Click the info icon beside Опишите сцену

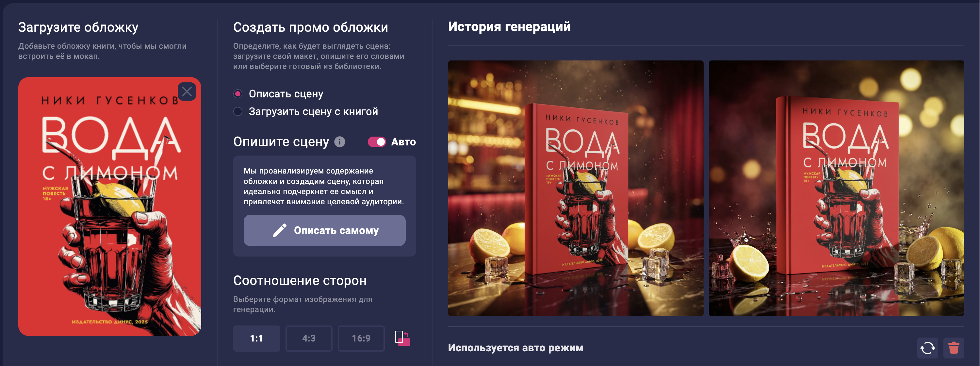[340, 142]
